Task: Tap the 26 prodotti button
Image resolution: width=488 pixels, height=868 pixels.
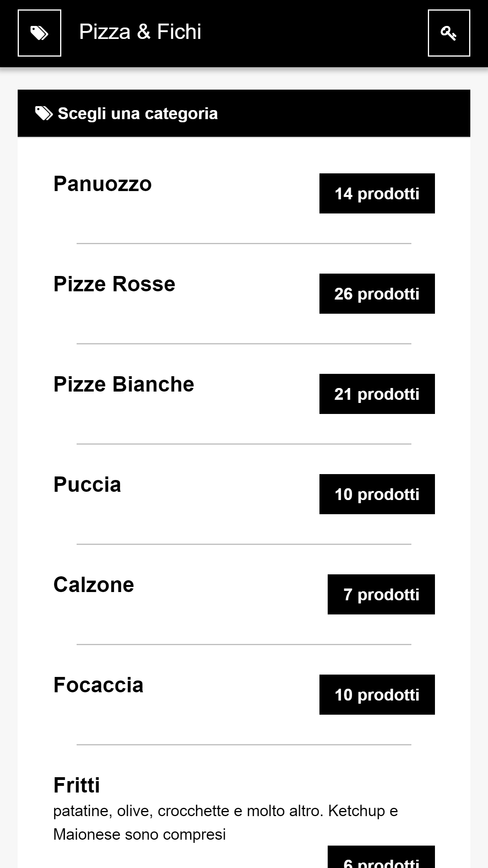Action: pyautogui.click(x=377, y=294)
